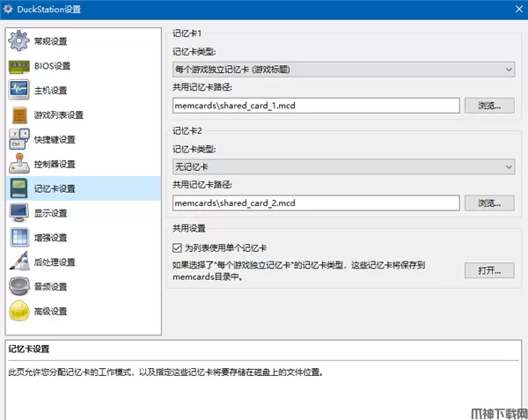Open 常规设置 page
This screenshot has width=528, height=420.
click(x=50, y=41)
